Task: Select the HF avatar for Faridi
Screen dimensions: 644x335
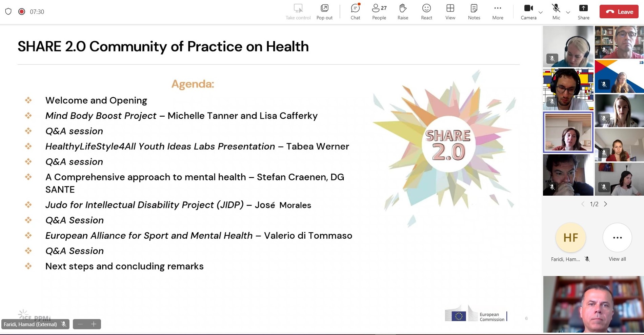Action: pyautogui.click(x=571, y=238)
